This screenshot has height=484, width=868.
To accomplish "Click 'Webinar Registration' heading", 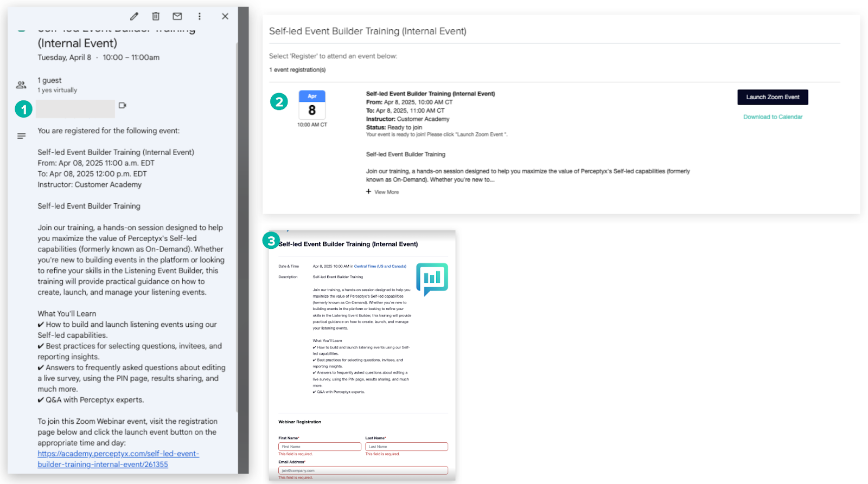I will coord(299,422).
